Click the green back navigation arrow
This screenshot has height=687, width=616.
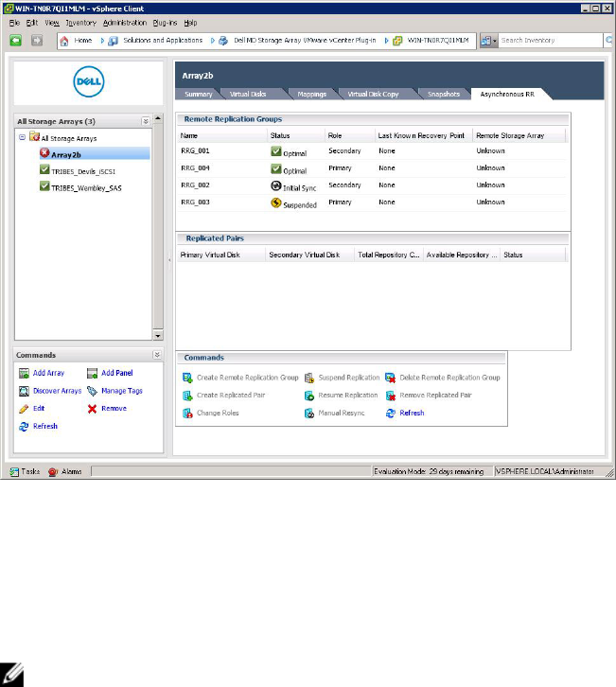click(16, 41)
